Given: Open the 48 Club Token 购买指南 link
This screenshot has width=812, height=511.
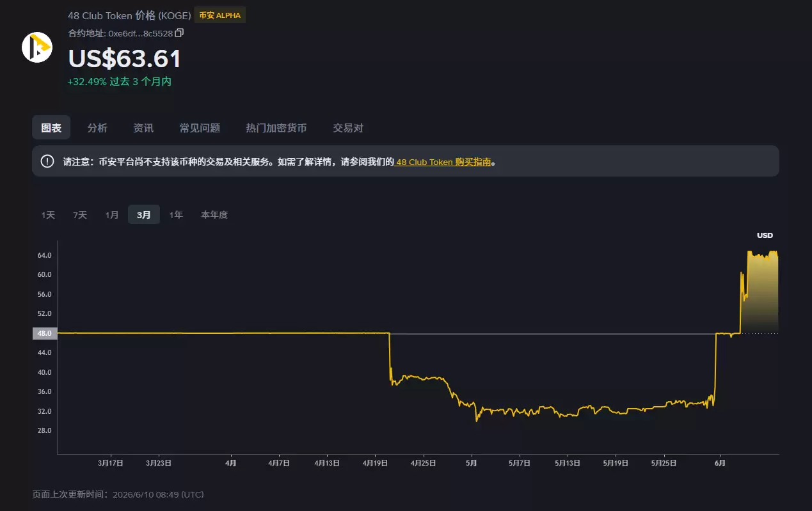Looking at the screenshot, I should [x=443, y=162].
